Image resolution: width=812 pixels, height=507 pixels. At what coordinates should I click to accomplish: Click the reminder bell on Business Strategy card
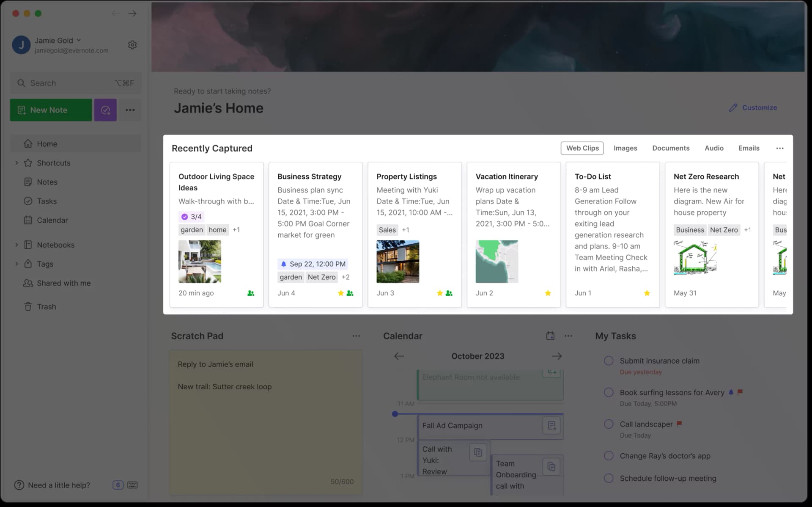pos(284,264)
